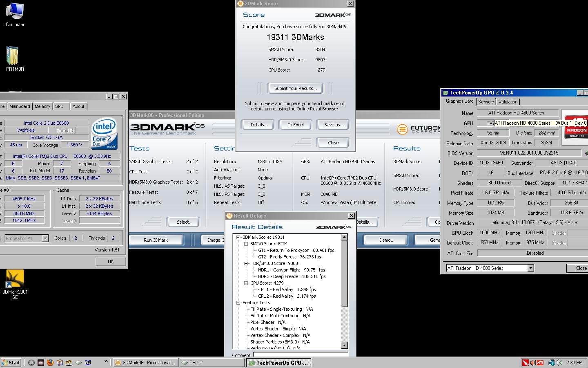Image resolution: width=588 pixels, height=368 pixels.
Task: Open the Processor #1 selection dropdown
Action: coord(45,238)
